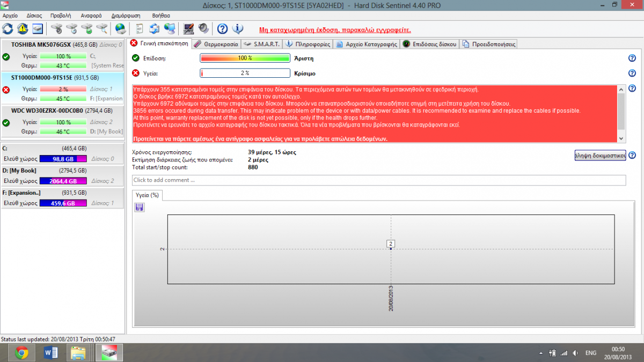Image resolution: width=644 pixels, height=362 pixels.
Task: Select the ST1000DM000-9TS15E disk entry
Action: [63, 87]
